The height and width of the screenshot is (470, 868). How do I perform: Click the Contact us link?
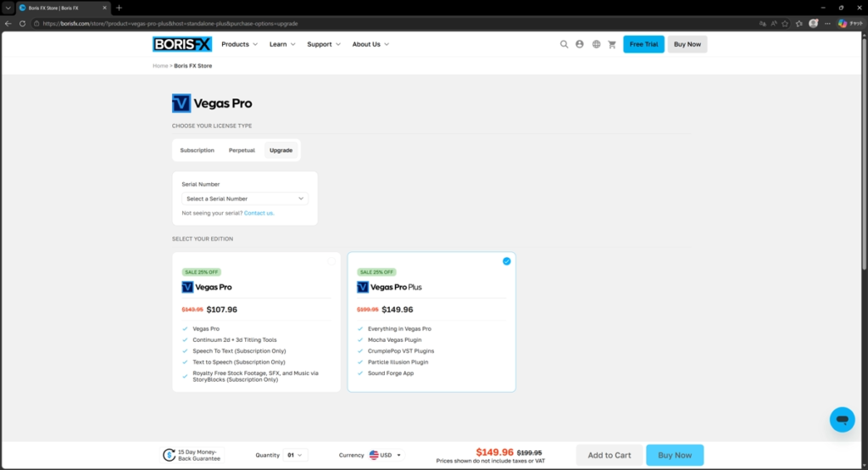pos(259,213)
